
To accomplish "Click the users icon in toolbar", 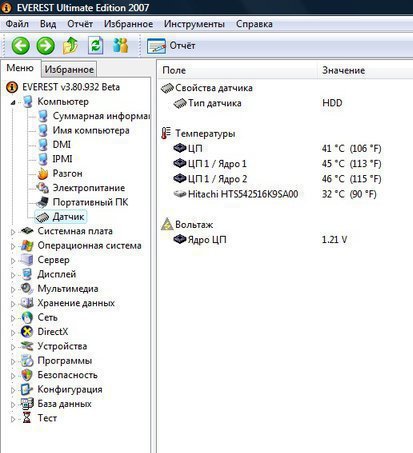I will (x=120, y=46).
